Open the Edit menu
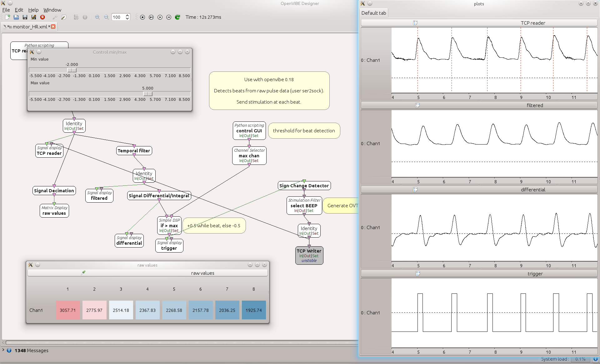This screenshot has width=600, height=364. (19, 10)
